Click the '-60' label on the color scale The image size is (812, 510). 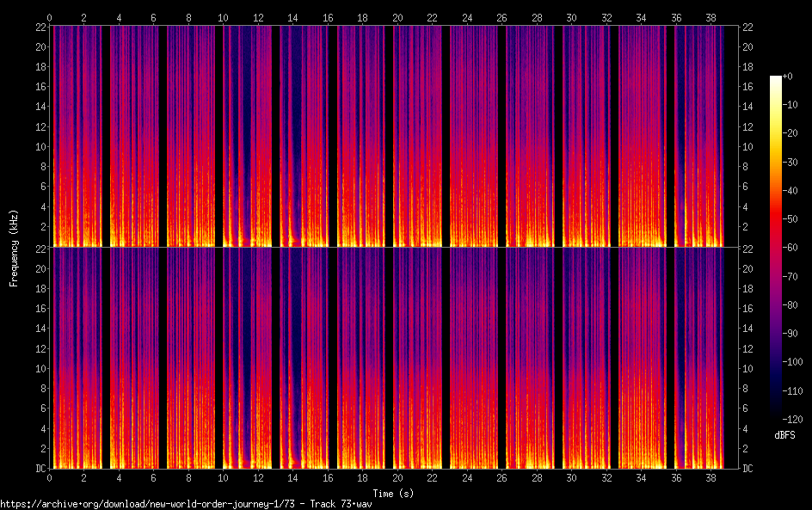(792, 249)
